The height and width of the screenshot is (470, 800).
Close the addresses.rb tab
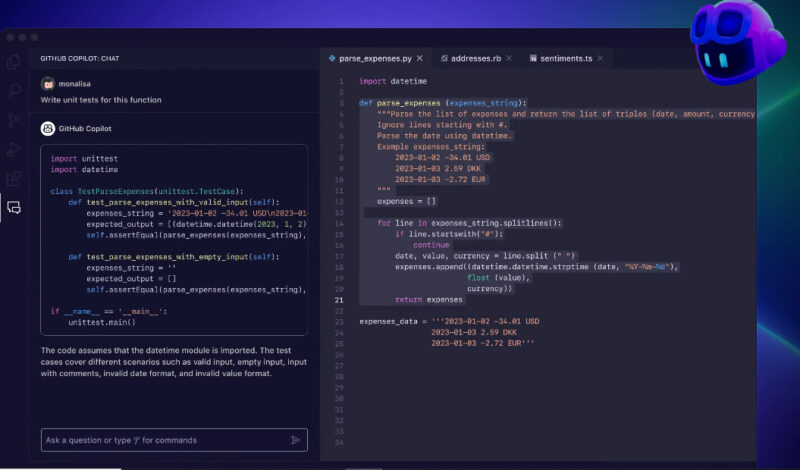coord(509,58)
